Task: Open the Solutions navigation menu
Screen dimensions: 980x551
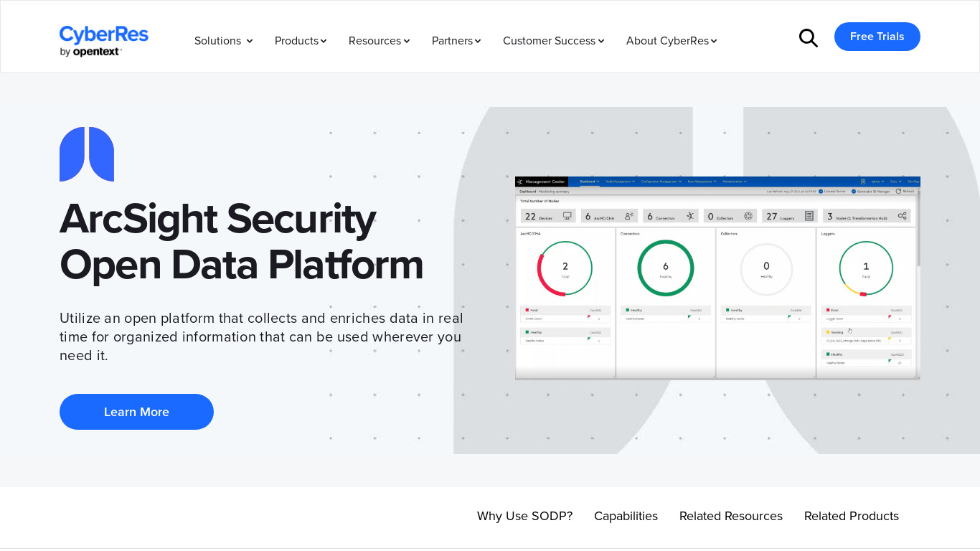Action: [218, 41]
